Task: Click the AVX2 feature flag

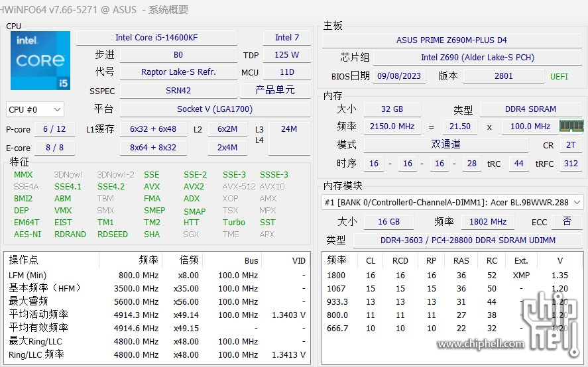Action: [x=194, y=187]
